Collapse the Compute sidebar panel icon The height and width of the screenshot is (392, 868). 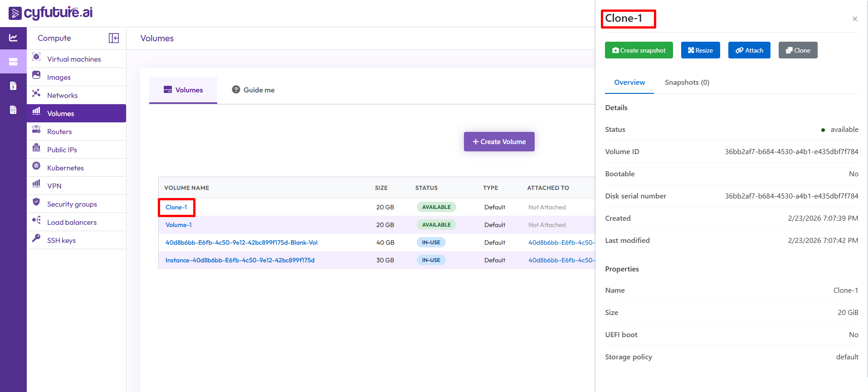[x=114, y=38]
